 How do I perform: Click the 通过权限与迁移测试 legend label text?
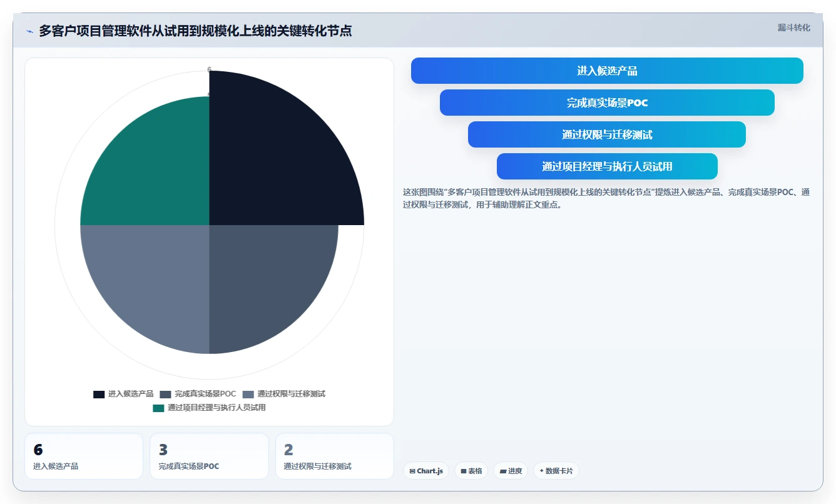point(292,395)
